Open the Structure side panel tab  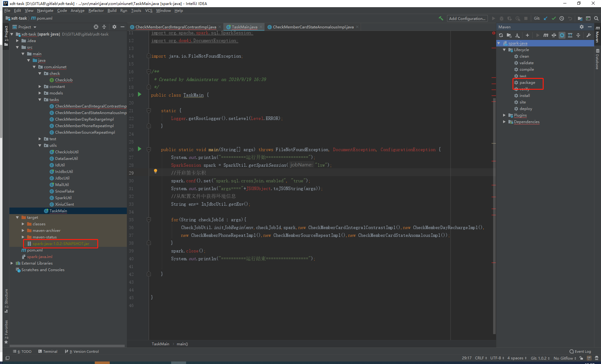pos(6,301)
